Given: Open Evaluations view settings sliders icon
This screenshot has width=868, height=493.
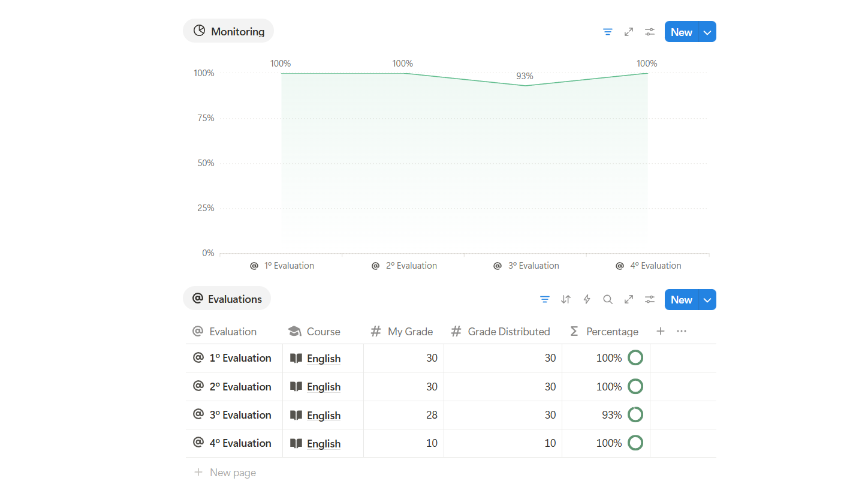Looking at the screenshot, I should point(650,299).
